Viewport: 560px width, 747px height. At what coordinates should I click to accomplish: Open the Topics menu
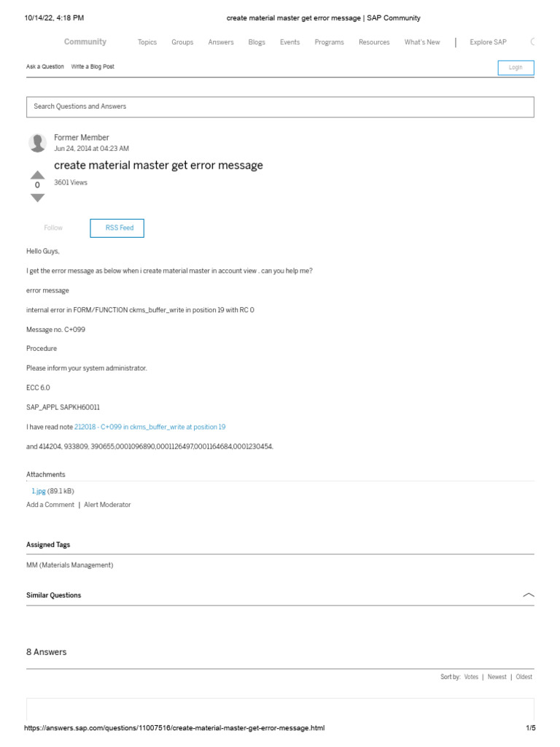click(x=147, y=42)
